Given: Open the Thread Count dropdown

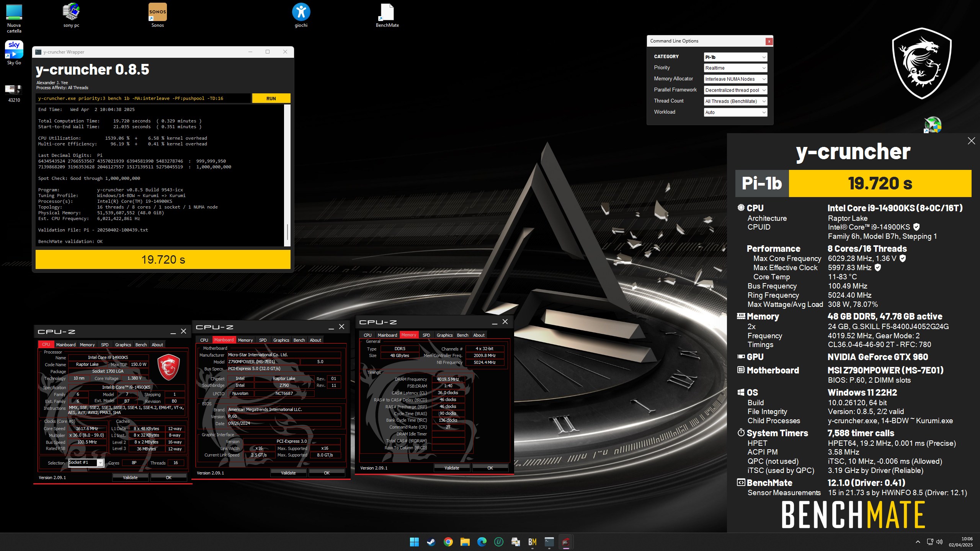Looking at the screenshot, I should pos(735,101).
